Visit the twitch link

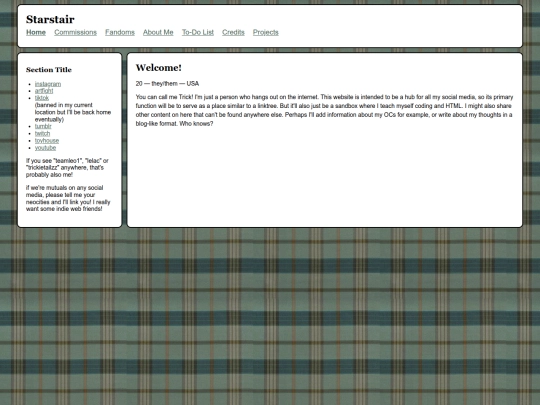click(42, 134)
